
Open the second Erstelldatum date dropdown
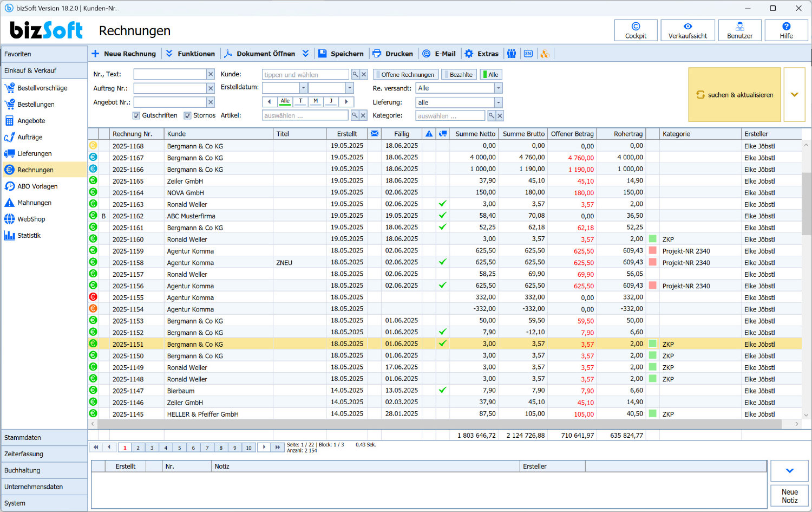pyautogui.click(x=350, y=88)
